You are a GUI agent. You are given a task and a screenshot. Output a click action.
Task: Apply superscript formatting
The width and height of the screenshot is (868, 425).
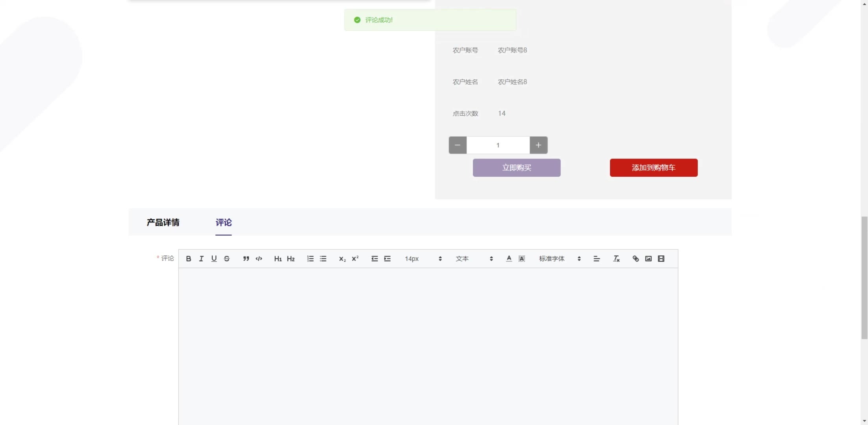coord(355,259)
